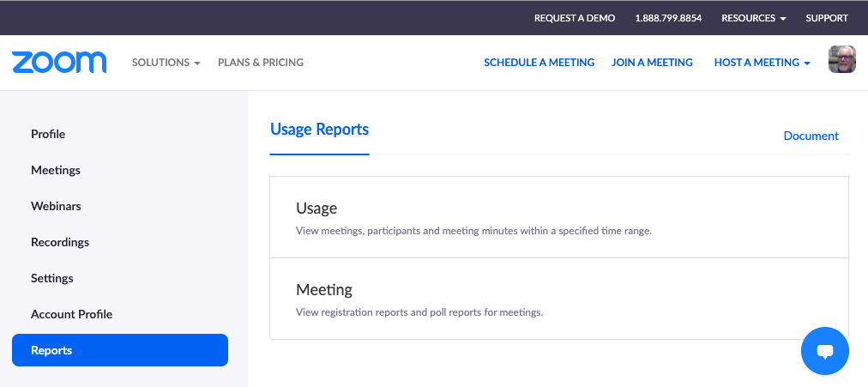868x387 pixels.
Task: Click the 1.888.799.8854 phone number
Action: (x=668, y=18)
